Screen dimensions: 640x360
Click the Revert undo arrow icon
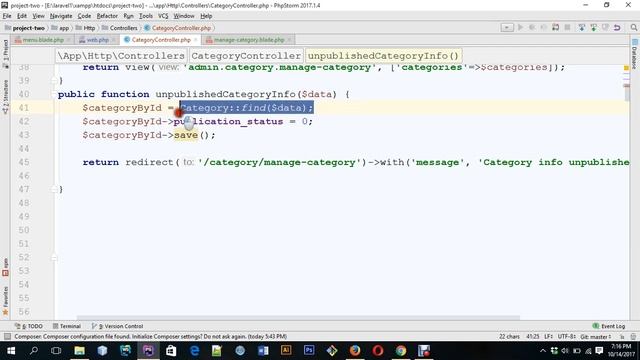click(x=617, y=28)
